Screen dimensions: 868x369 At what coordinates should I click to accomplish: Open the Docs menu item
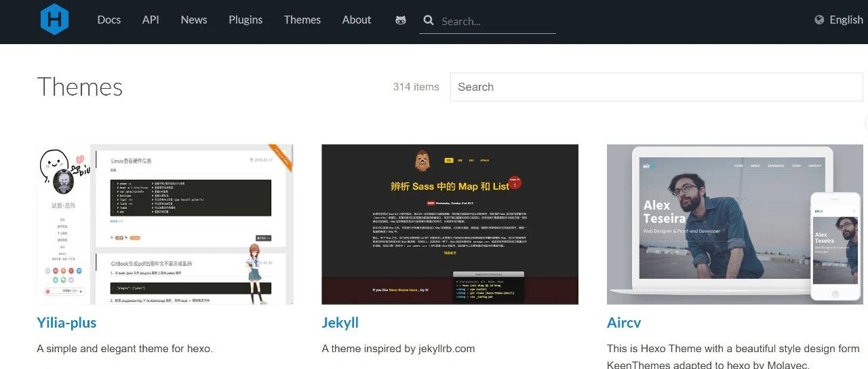108,20
